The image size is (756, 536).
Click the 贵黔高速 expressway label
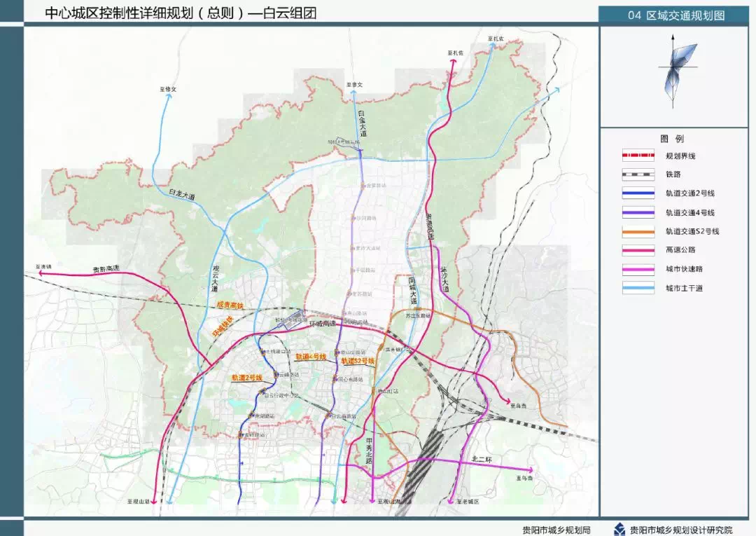106,269
